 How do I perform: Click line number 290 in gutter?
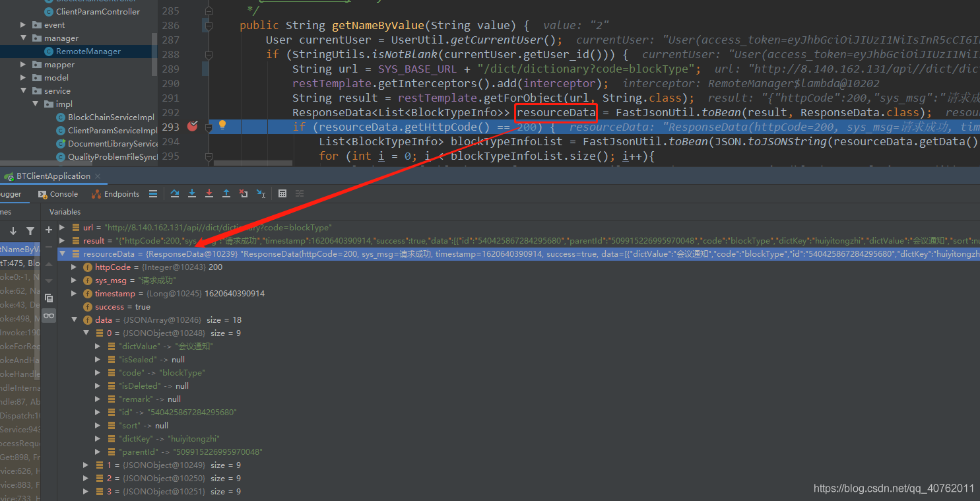pyautogui.click(x=170, y=83)
